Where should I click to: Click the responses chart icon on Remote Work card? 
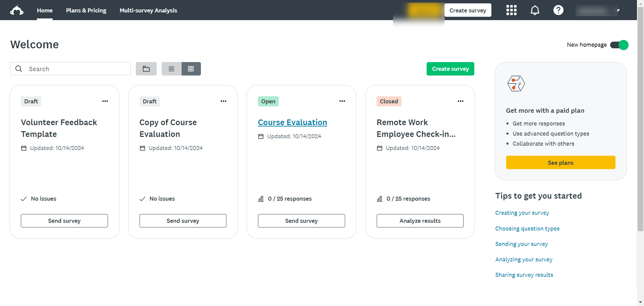(x=380, y=199)
